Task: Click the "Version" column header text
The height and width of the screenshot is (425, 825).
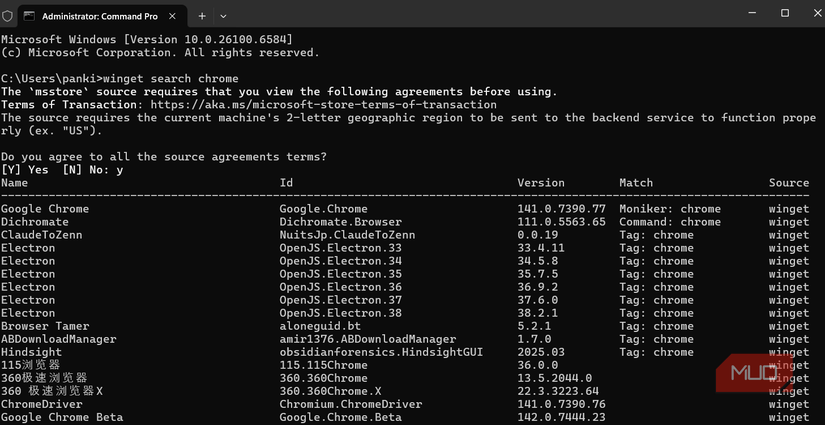Action: (541, 183)
